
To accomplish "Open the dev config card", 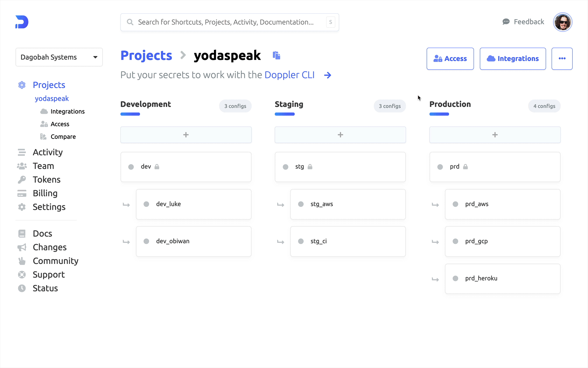I will pyautogui.click(x=186, y=167).
